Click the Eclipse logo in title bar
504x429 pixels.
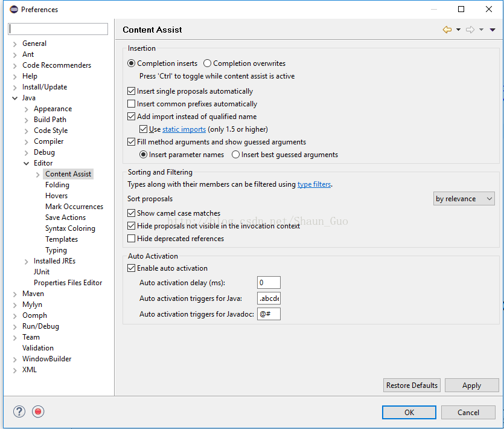[x=14, y=9]
